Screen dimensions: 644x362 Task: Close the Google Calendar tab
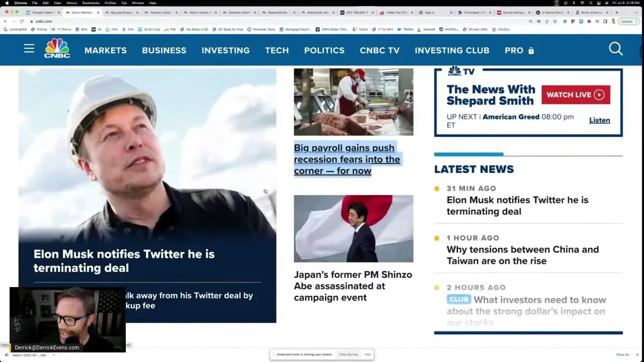(59, 12)
